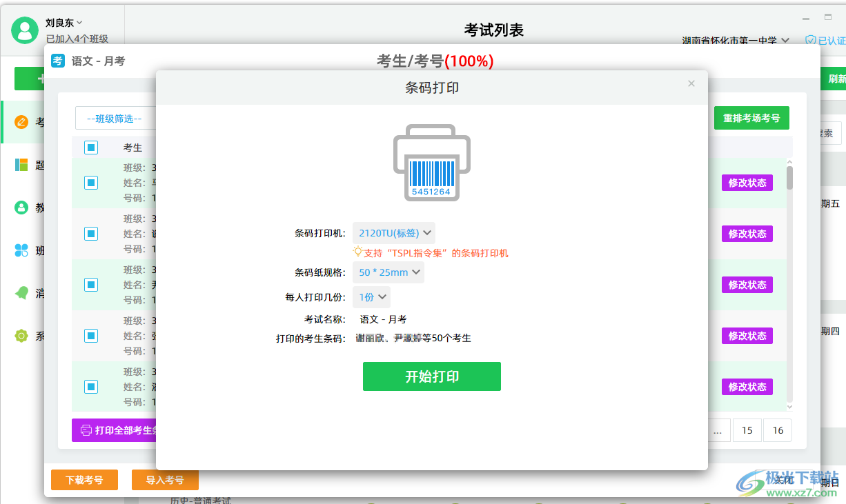The height and width of the screenshot is (504, 846).
Task: Click 修改状态 in the first row
Action: pos(747,183)
